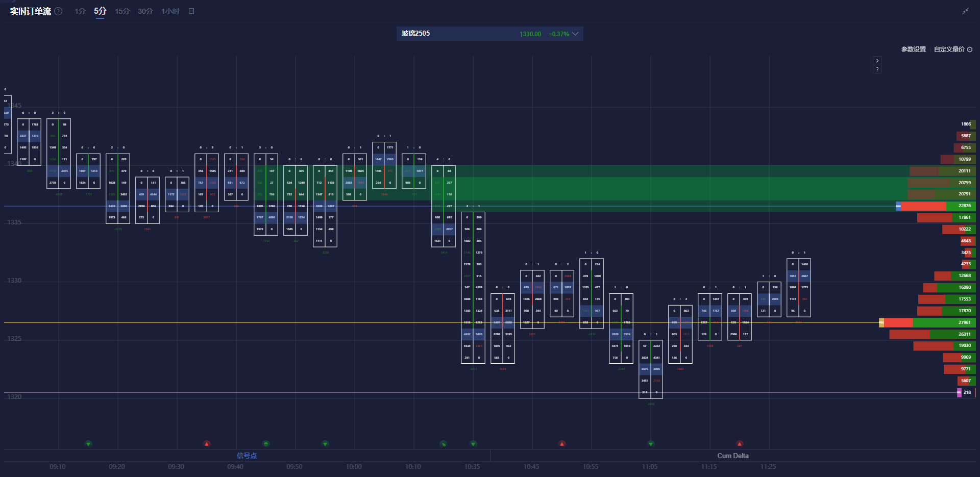Click the red signal triangle near 10:50
980x477 pixels.
coord(562,444)
